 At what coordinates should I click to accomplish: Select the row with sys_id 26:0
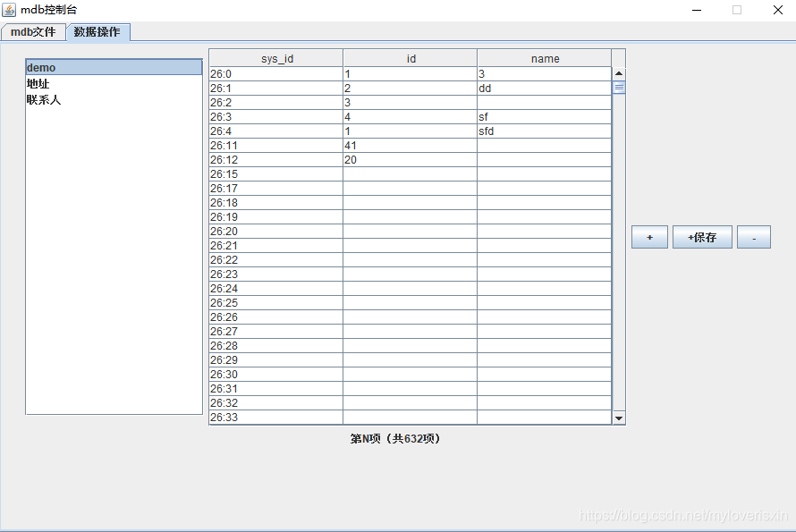pos(275,73)
